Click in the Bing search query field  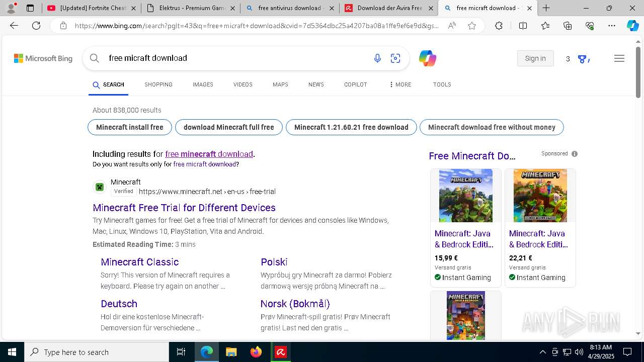[x=236, y=58]
